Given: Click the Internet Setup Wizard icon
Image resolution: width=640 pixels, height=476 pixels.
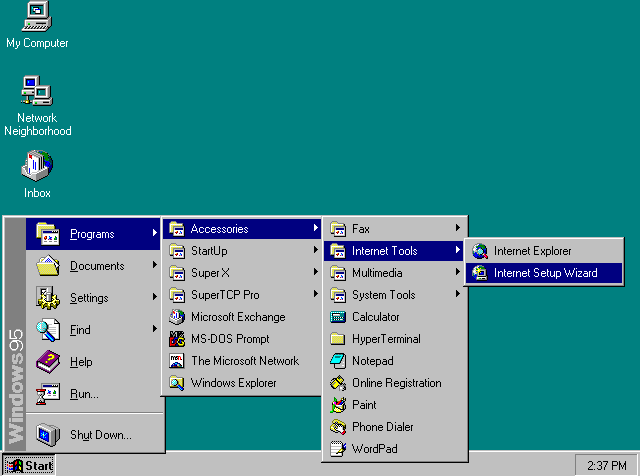Looking at the screenshot, I should [480, 273].
